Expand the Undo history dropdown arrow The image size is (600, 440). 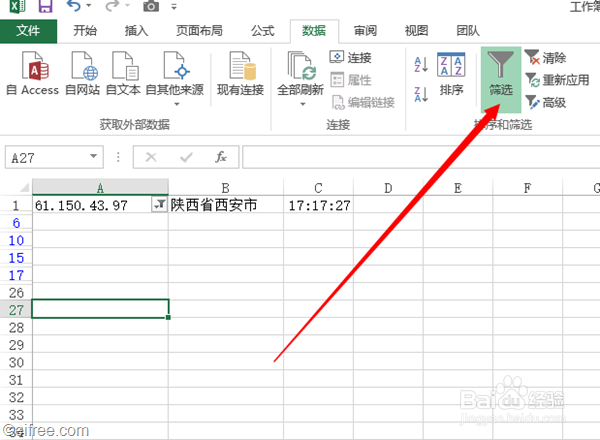click(x=89, y=6)
